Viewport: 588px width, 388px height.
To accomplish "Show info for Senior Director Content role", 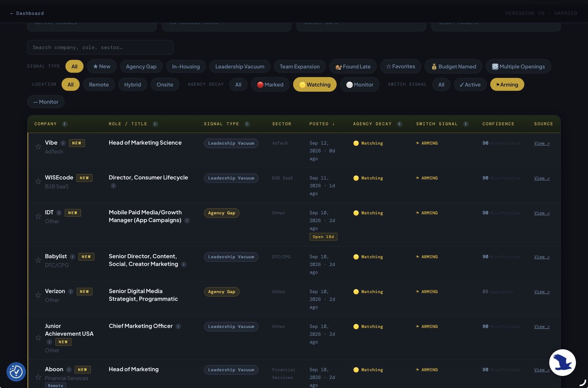I will [184, 265].
